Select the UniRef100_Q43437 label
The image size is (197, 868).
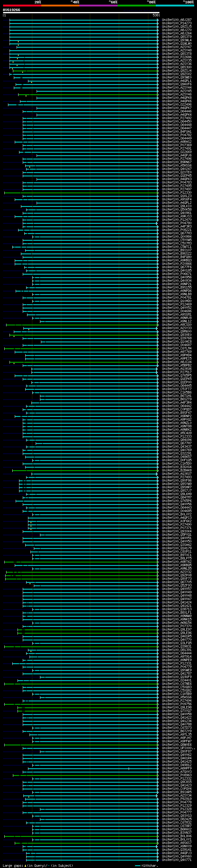click(x=177, y=447)
